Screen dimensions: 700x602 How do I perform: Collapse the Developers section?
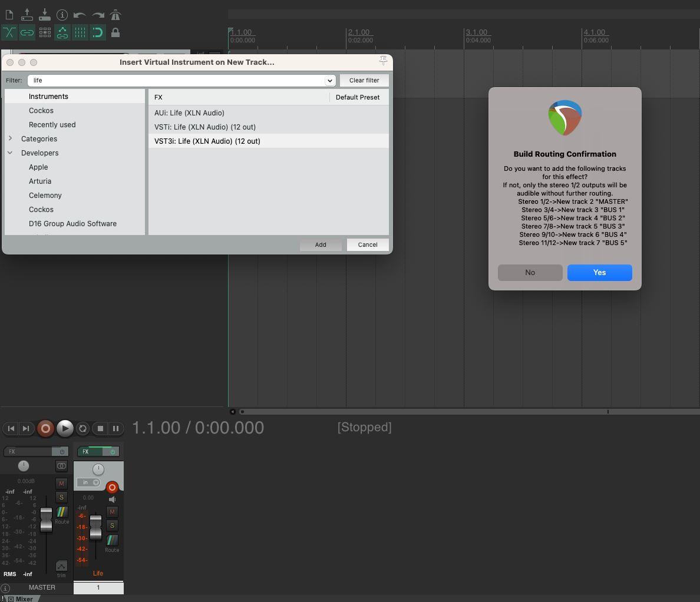(x=11, y=153)
